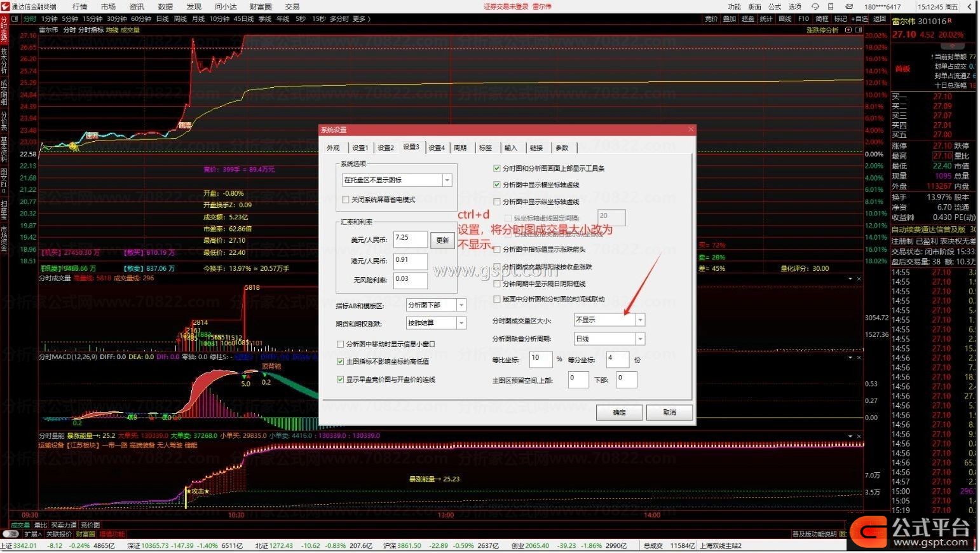Open the envelope message icon
This screenshot has width=980, height=553.
click(848, 6)
